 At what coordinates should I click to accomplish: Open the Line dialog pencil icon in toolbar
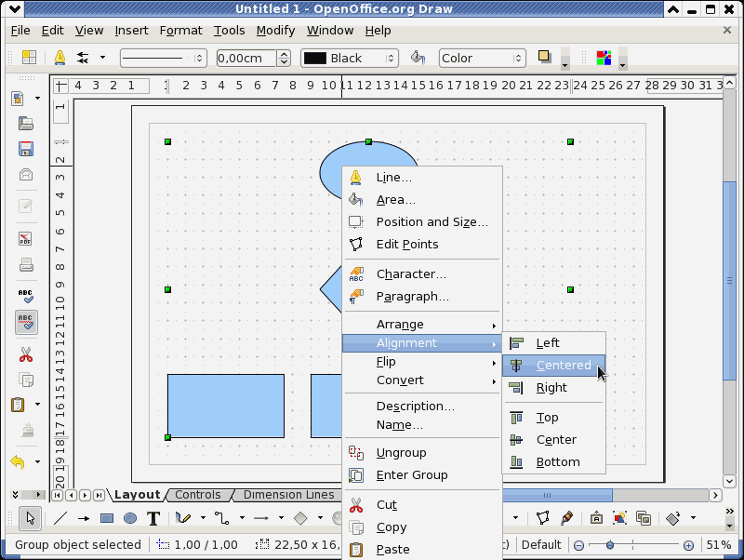pos(60,58)
